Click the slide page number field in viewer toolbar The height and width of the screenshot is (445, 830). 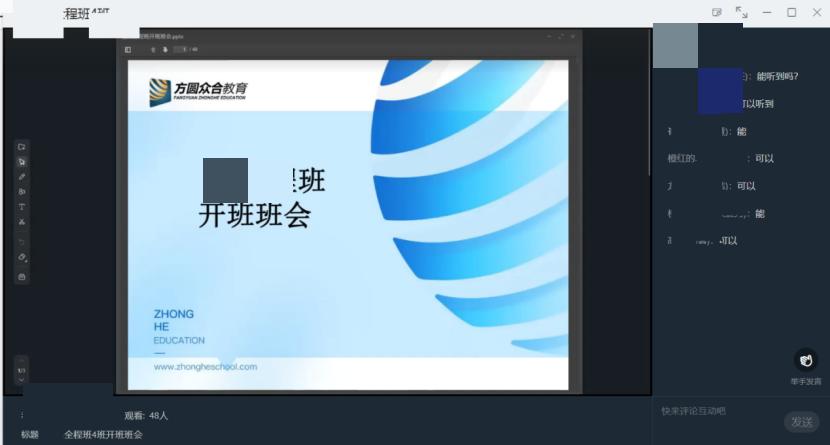181,50
